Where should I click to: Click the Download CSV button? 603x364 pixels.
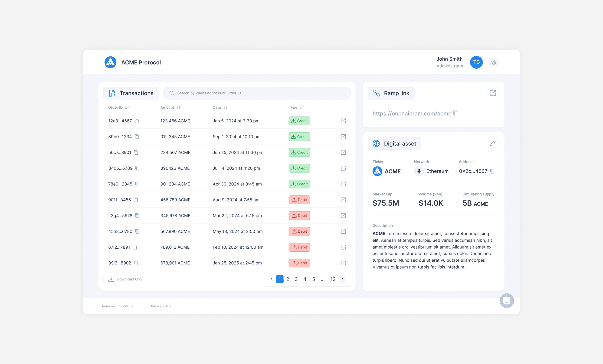tap(125, 279)
